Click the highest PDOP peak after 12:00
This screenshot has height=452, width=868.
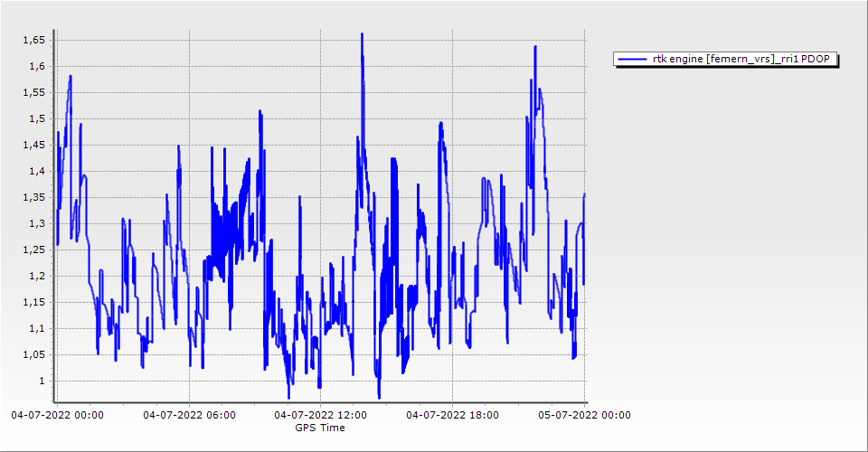(362, 34)
